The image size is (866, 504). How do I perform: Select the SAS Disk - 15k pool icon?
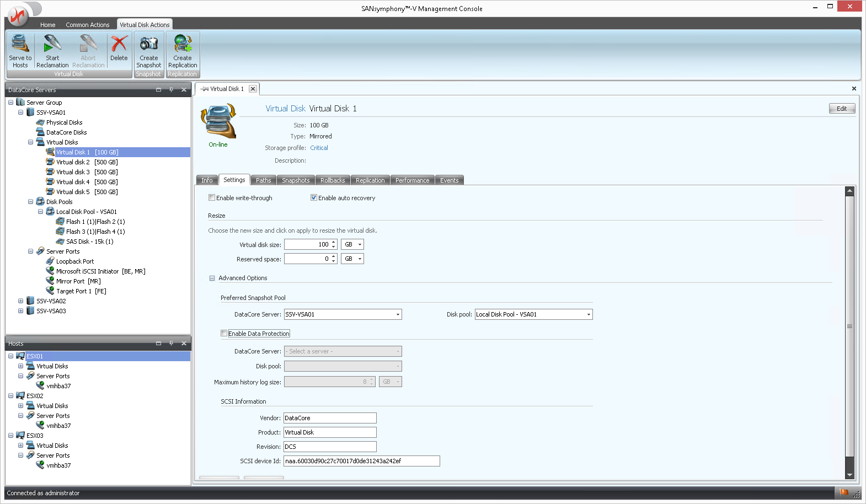[x=60, y=242]
